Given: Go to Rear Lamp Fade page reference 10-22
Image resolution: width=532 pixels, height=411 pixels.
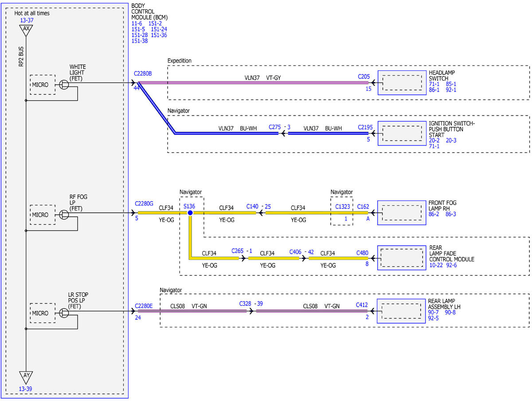Looking at the screenshot, I should [x=436, y=265].
